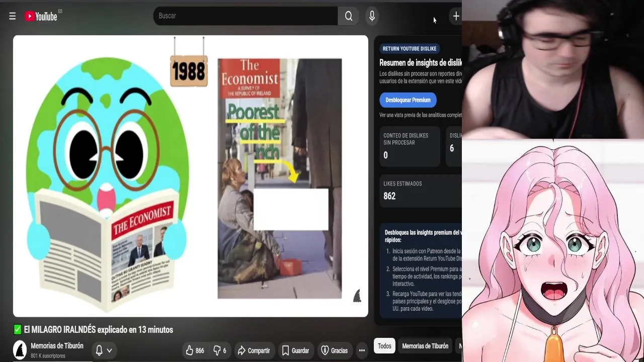Open Memorias de Tiburón channel name link
The image size is (644, 362).
(x=57, y=346)
